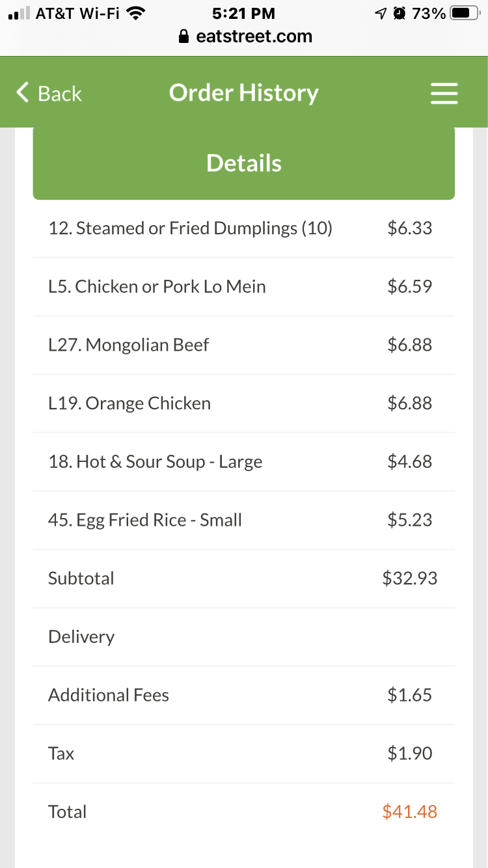
Task: Tap the Order History page title
Action: coord(243,93)
